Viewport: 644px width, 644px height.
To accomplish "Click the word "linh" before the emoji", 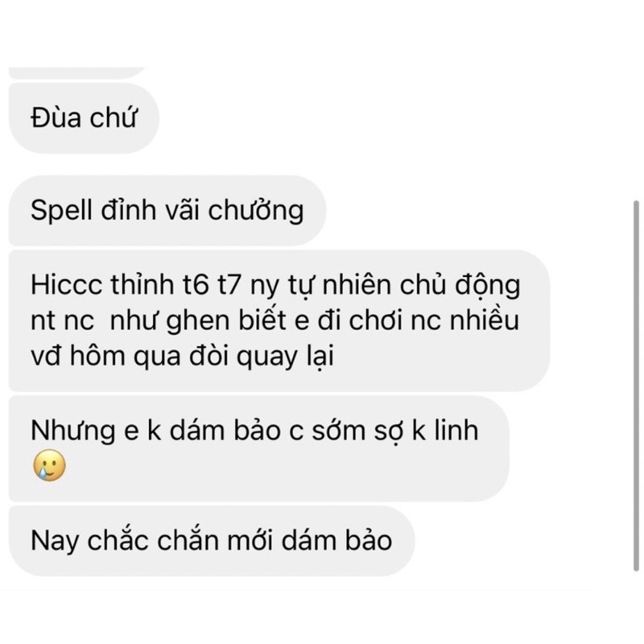I will coord(456,430).
